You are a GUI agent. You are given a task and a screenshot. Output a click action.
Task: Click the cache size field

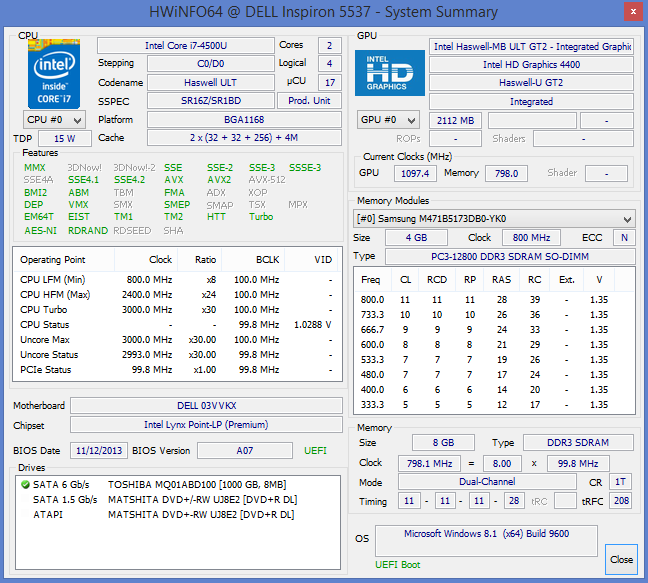tap(244, 138)
